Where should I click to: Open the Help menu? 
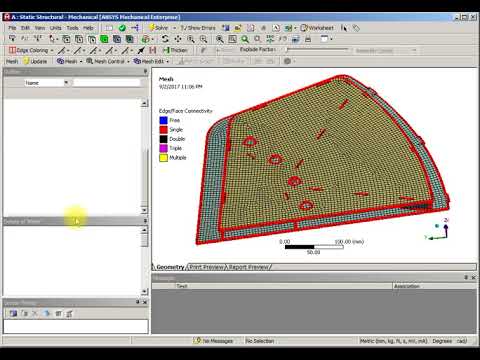tap(88, 28)
